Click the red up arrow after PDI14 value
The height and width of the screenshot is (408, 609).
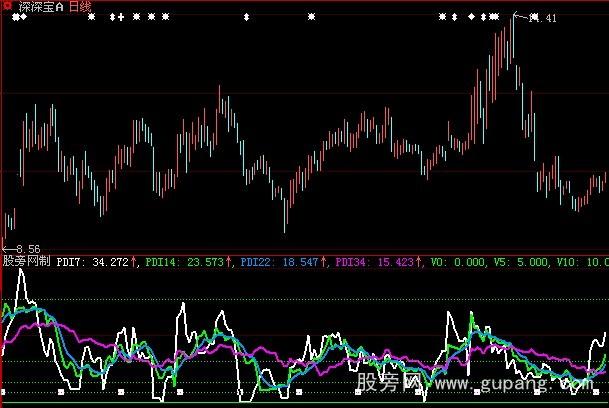pyautogui.click(x=229, y=262)
